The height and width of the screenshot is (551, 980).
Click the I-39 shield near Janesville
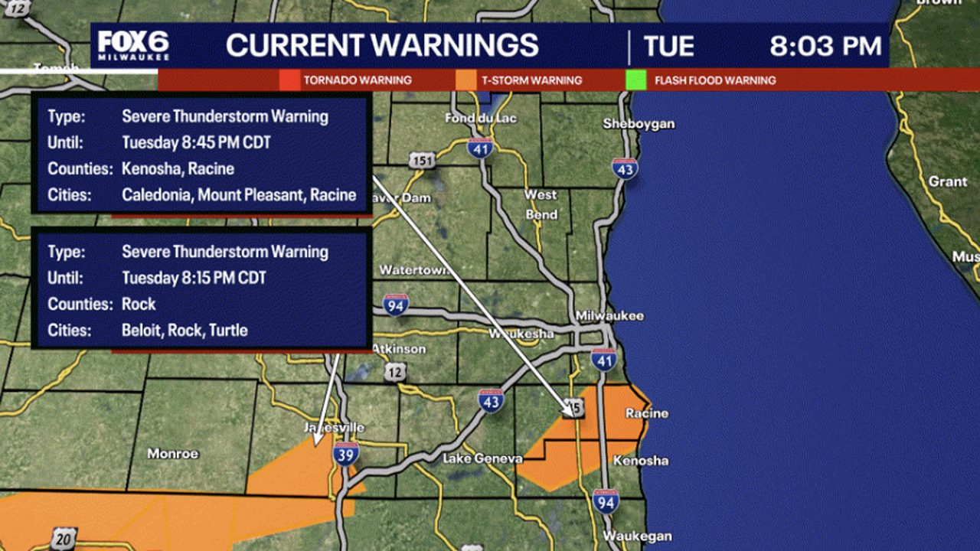(x=345, y=455)
